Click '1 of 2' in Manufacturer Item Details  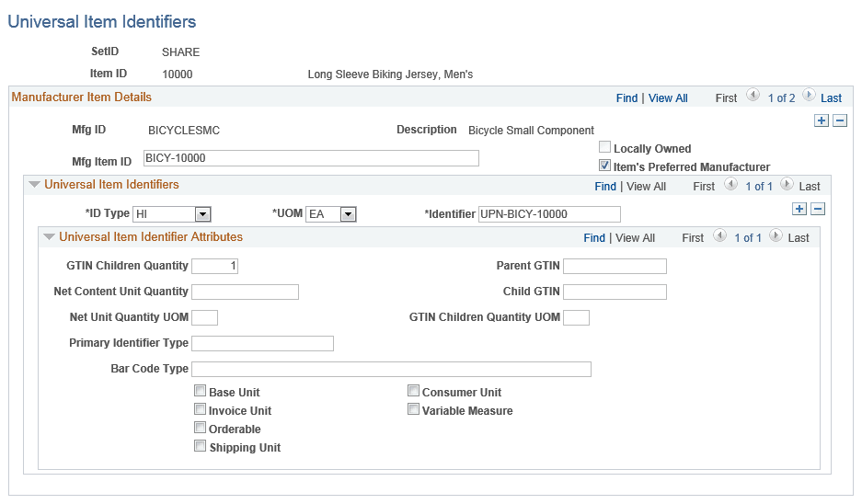(x=781, y=97)
